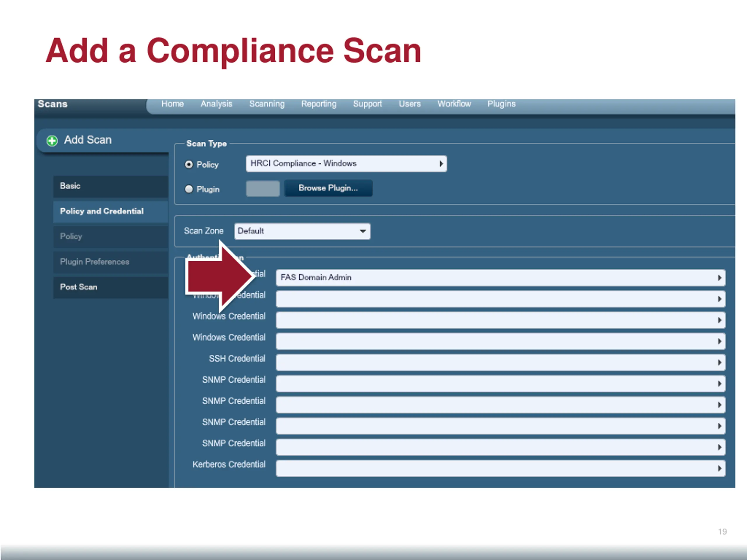Open the HRCI Compliance - Windows policy dropdown
The image size is (747, 560).
[x=346, y=164]
